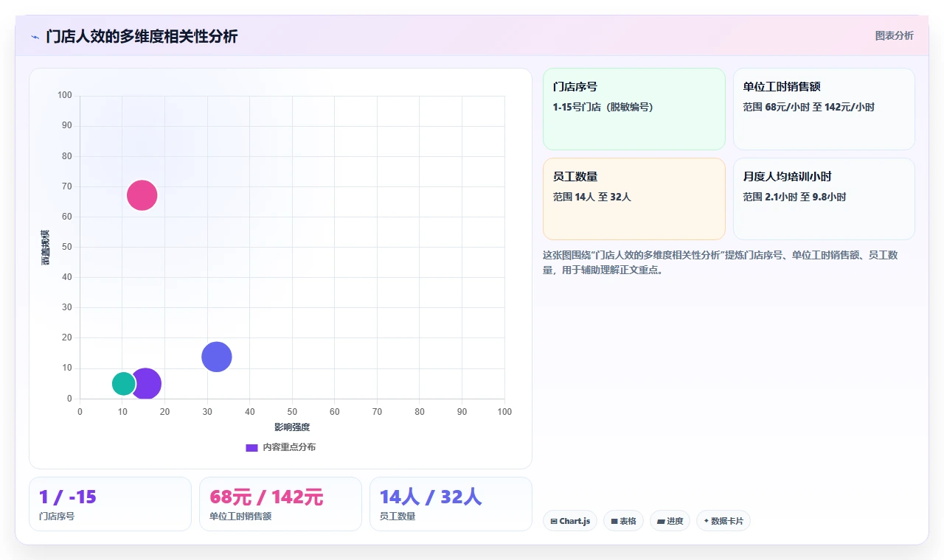Click the 单位工时销售额 label under 68元 / 142元
944x560 pixels.
click(x=240, y=517)
